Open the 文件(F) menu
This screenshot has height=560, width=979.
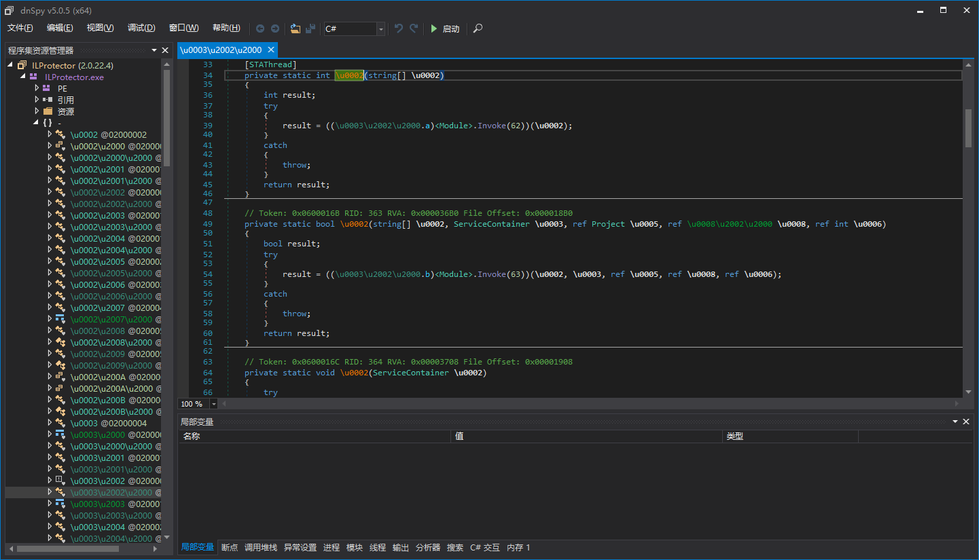20,28
